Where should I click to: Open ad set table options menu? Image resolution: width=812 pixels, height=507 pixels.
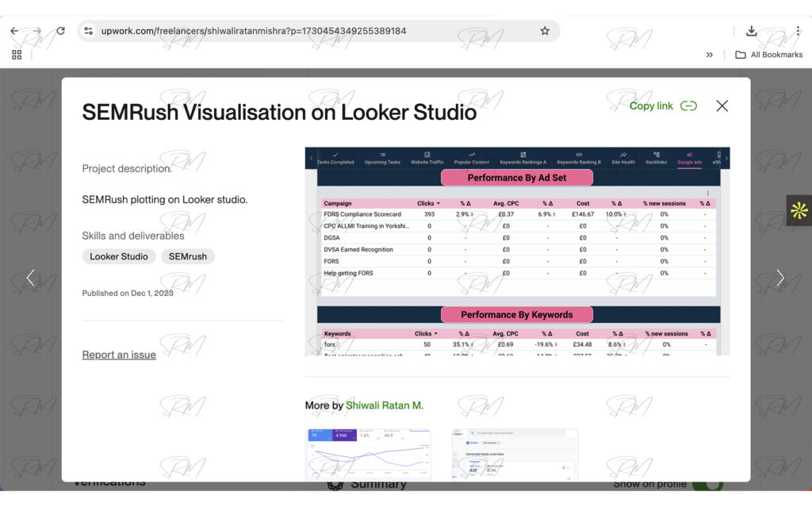(x=708, y=194)
